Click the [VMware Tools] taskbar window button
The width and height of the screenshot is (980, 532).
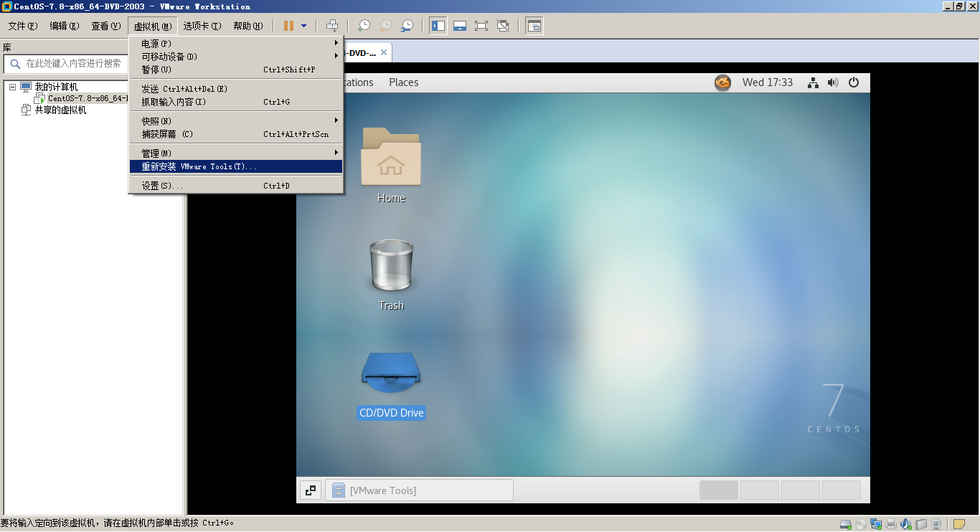click(419, 490)
